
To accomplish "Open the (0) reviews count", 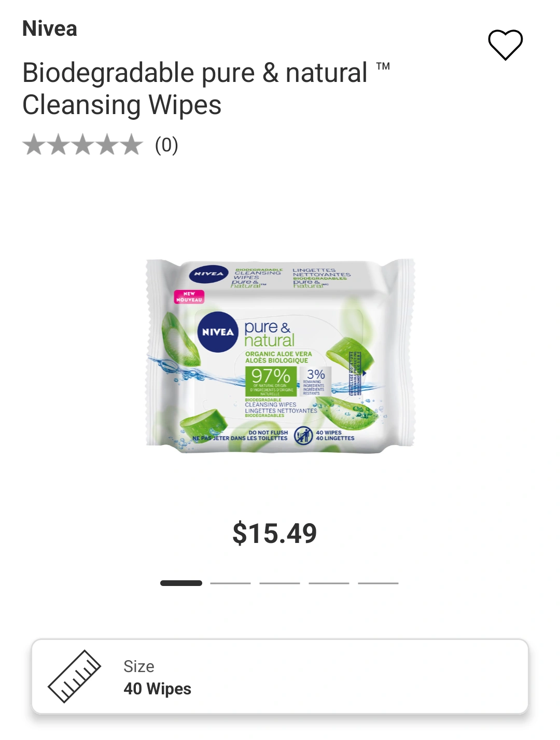I will [x=166, y=145].
